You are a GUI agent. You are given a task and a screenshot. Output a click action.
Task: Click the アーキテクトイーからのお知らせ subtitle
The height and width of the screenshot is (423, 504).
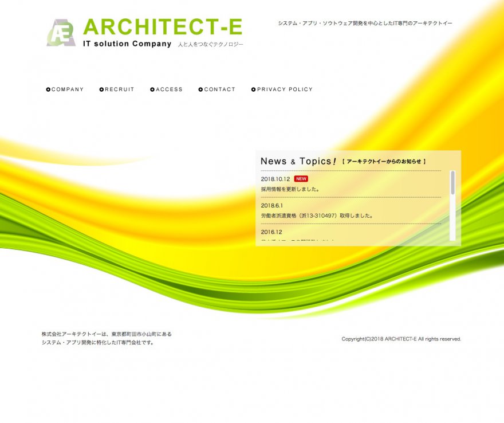pos(384,162)
